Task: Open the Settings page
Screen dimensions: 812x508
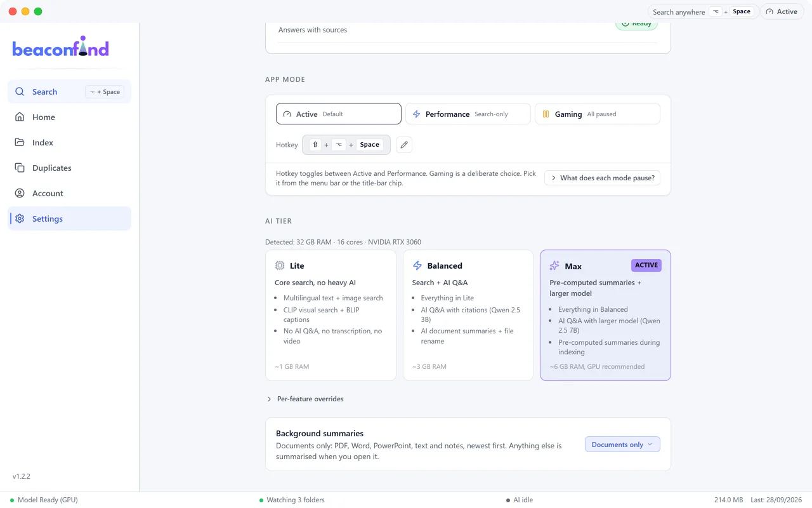Action: 69,218
